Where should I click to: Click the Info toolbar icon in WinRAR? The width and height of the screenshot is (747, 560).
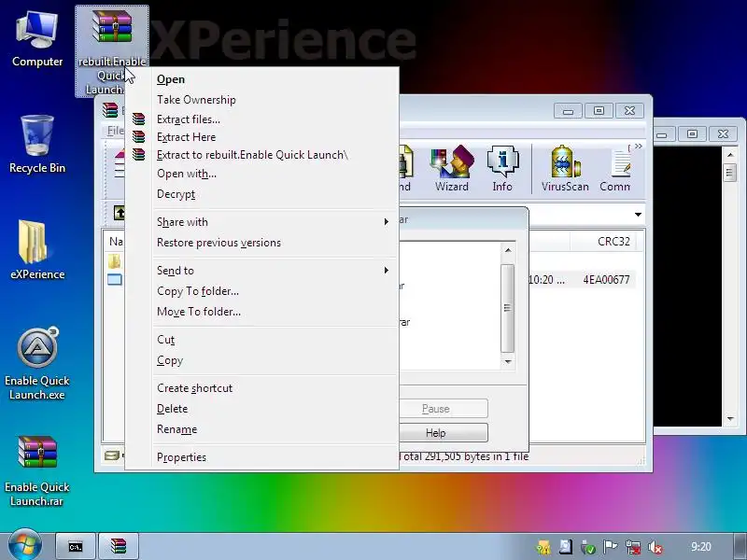pyautogui.click(x=502, y=169)
